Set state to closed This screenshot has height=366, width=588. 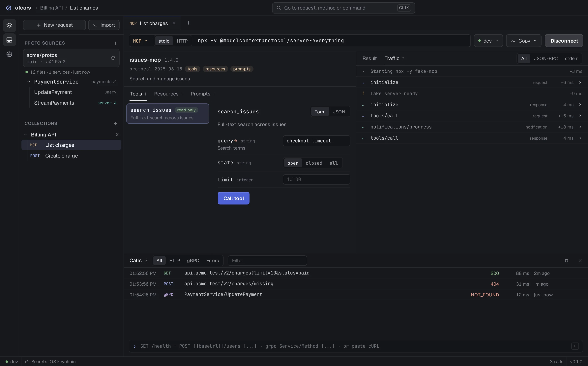tap(314, 163)
